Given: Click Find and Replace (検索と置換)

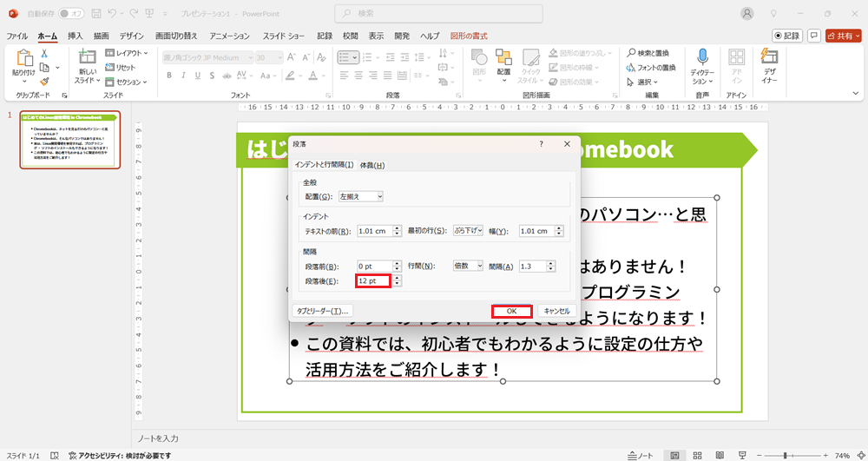Looking at the screenshot, I should point(648,53).
